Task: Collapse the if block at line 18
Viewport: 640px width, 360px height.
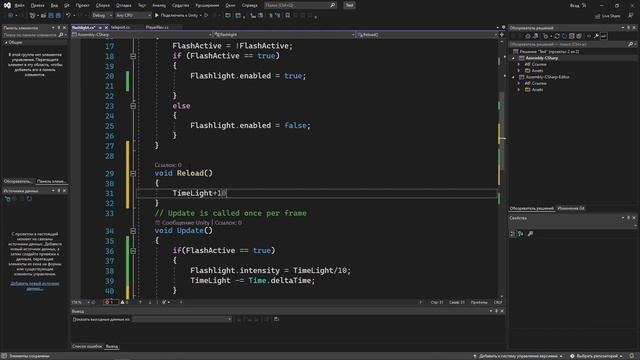Action: (x=133, y=56)
